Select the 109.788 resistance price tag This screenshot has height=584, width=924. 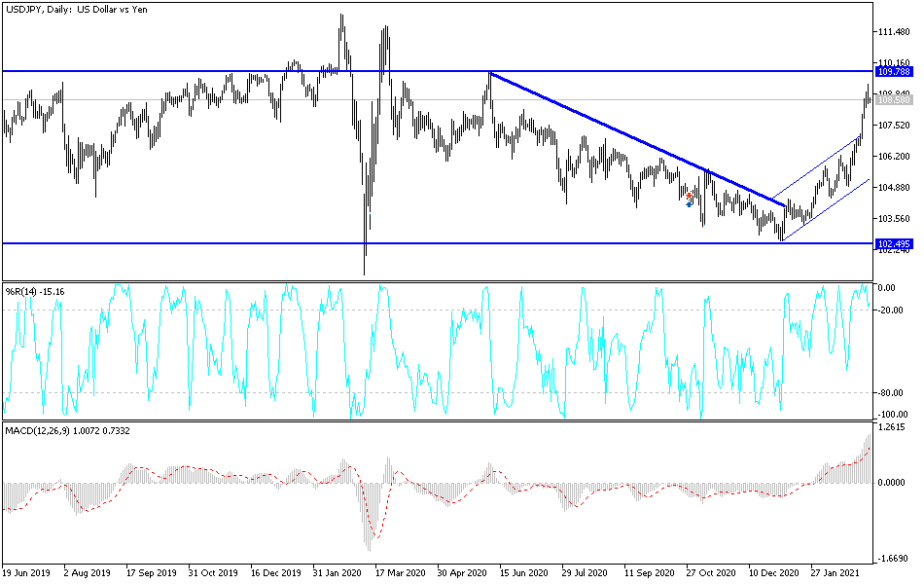pos(893,71)
